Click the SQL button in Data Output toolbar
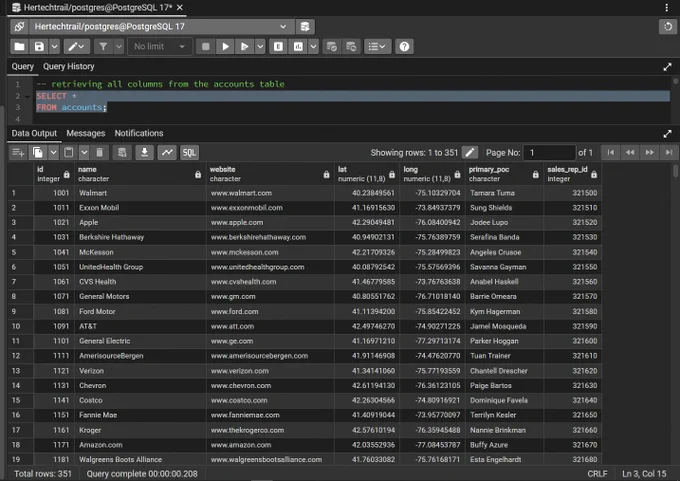The height and width of the screenshot is (481, 680). point(189,152)
